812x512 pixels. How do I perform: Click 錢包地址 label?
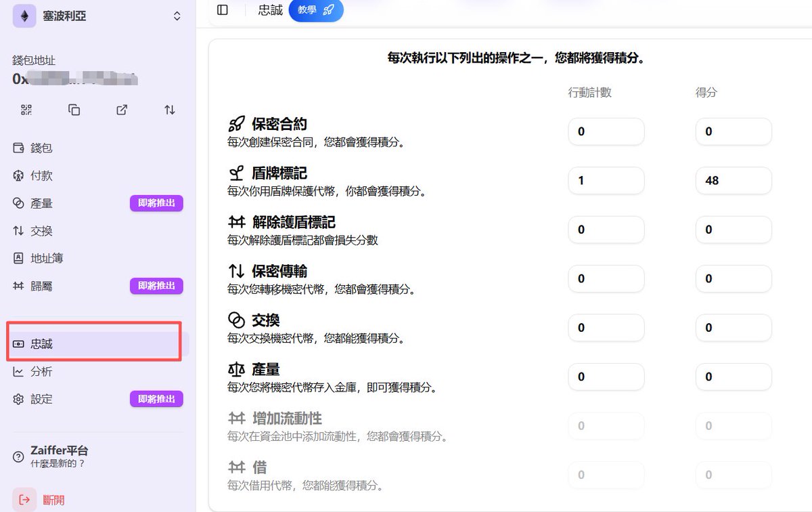(34, 60)
